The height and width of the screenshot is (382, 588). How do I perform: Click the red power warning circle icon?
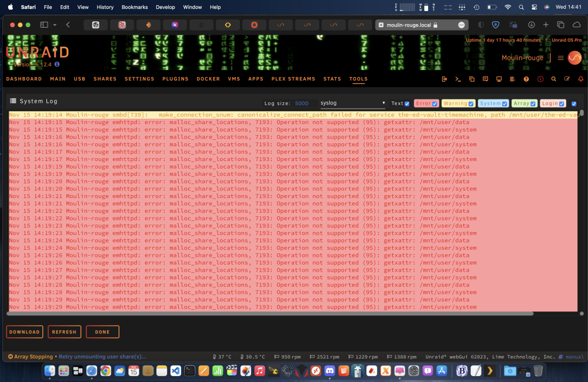tap(540, 79)
